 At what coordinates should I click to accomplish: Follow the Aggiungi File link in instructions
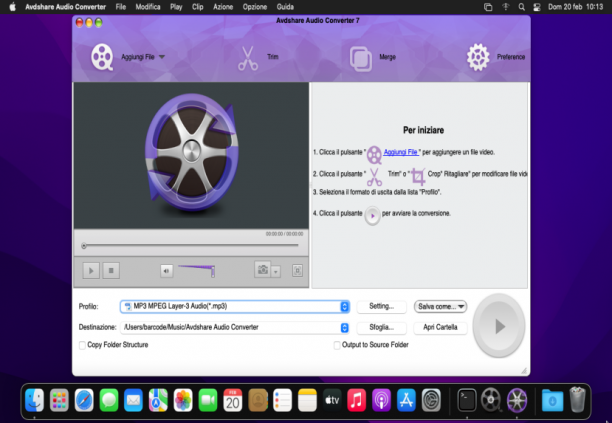tap(401, 152)
